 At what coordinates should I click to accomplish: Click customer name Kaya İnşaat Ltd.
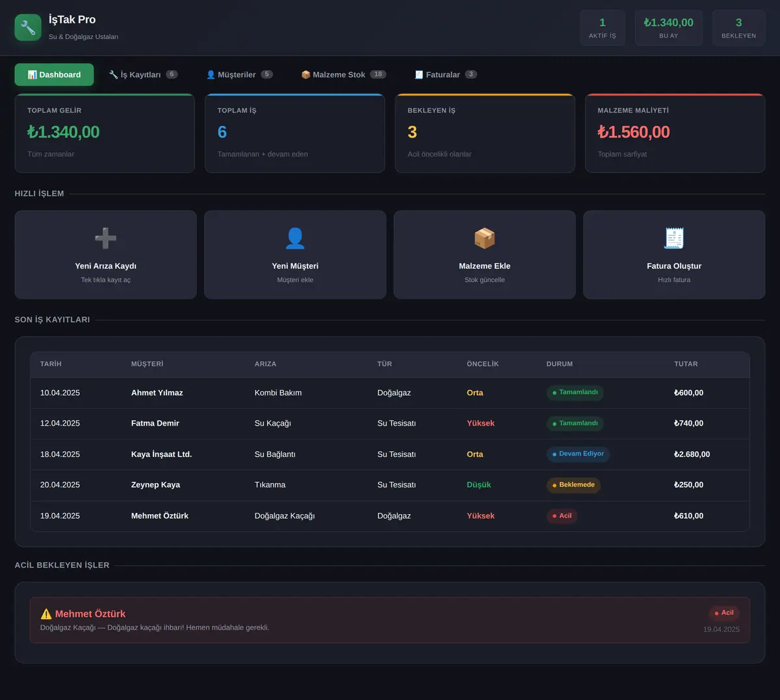click(161, 454)
